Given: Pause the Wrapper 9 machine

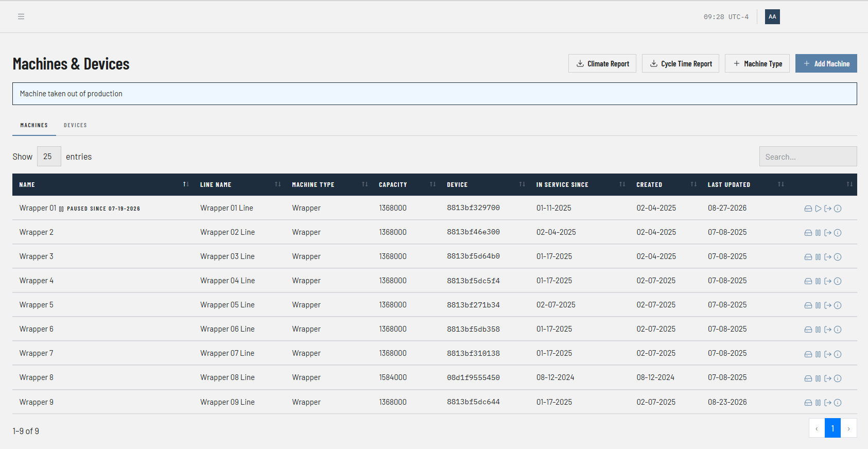Looking at the screenshot, I should pyautogui.click(x=818, y=403).
